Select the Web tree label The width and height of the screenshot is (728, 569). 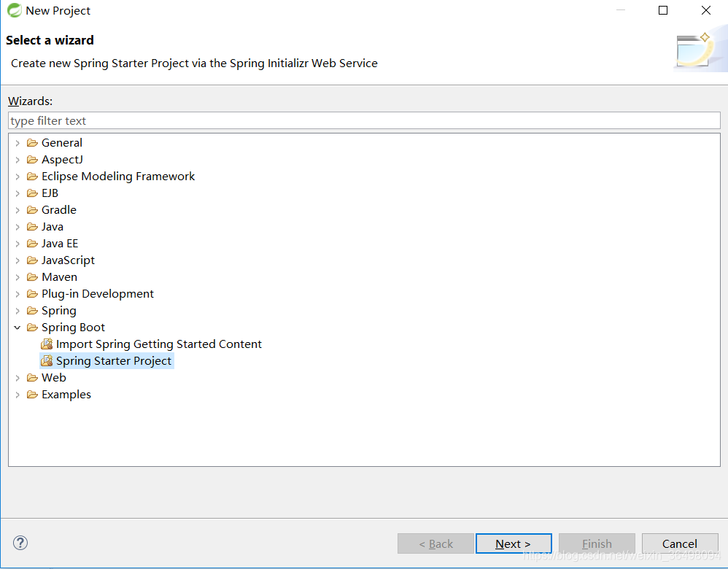54,378
